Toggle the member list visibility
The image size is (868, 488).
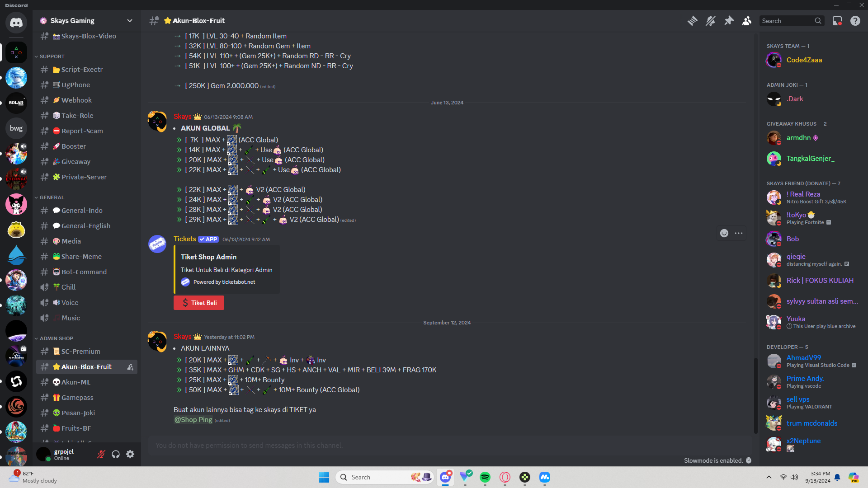[x=747, y=21]
